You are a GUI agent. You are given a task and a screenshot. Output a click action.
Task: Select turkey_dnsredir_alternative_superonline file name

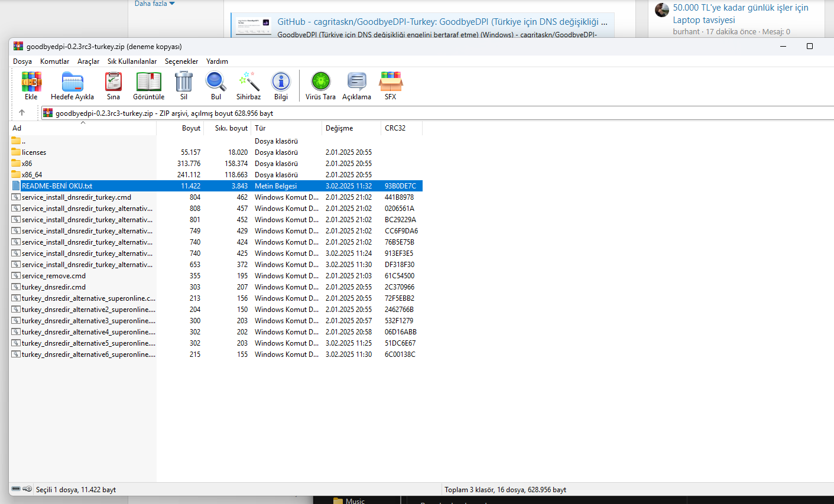[89, 298]
